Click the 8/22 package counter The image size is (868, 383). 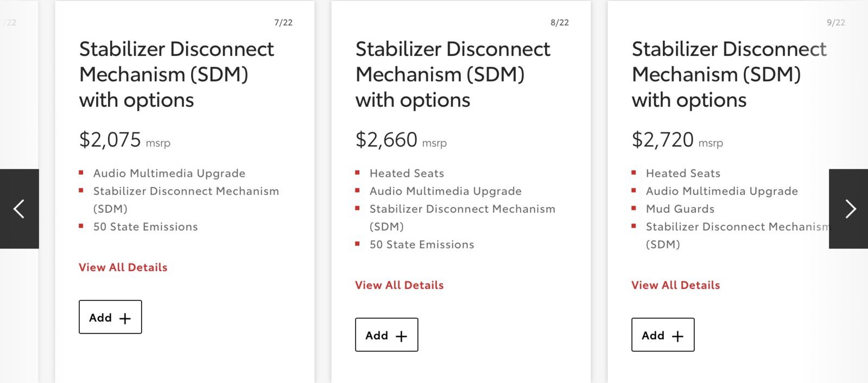[x=560, y=23]
